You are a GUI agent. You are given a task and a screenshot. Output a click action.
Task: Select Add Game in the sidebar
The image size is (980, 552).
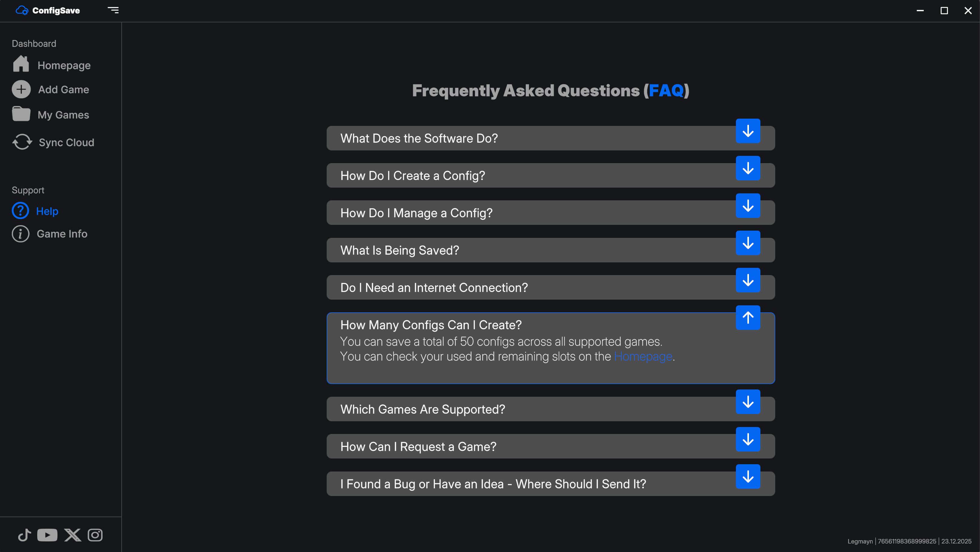pos(63,90)
